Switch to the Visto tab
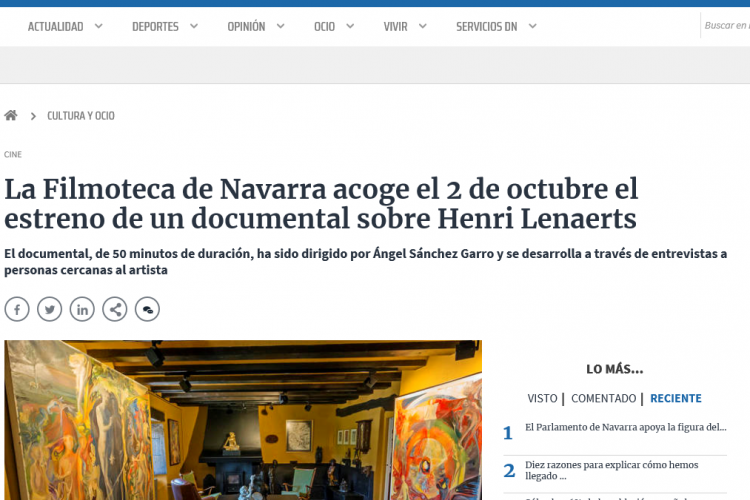This screenshot has width=750, height=500. coord(542,398)
